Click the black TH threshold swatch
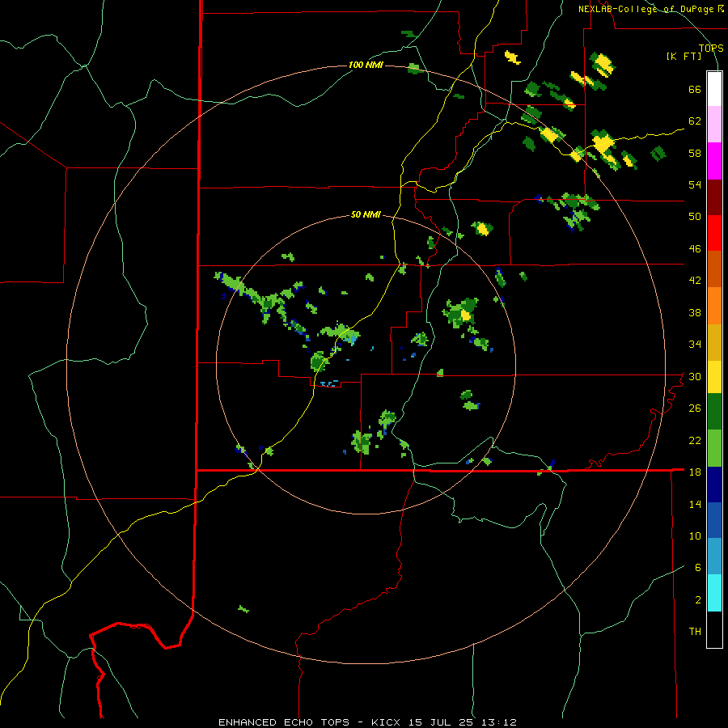 714,629
